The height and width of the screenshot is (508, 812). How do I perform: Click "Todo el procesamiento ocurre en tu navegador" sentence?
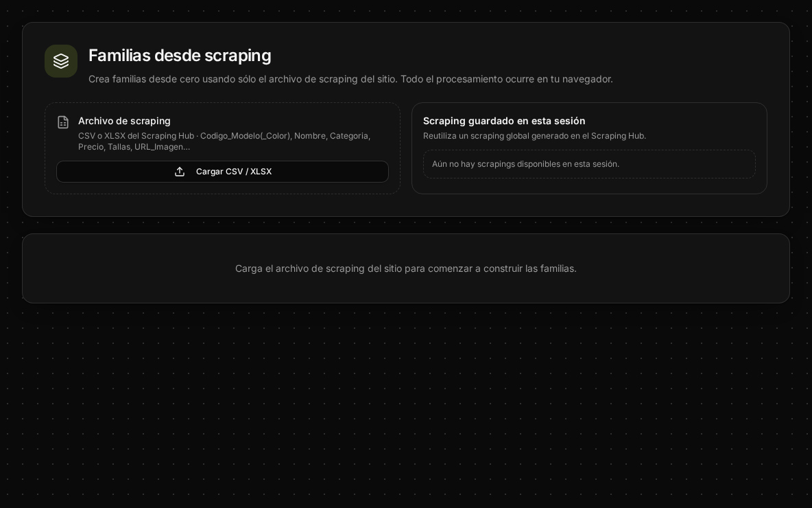[506, 80]
